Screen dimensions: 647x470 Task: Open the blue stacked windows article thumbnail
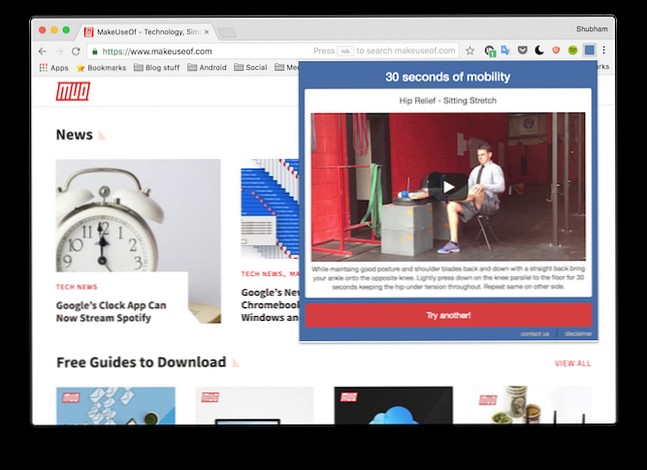point(270,210)
